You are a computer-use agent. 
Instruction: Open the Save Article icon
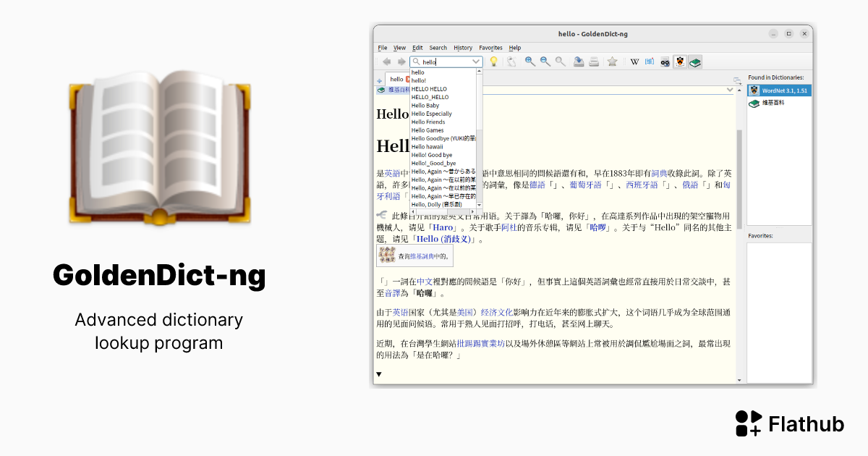tap(578, 62)
